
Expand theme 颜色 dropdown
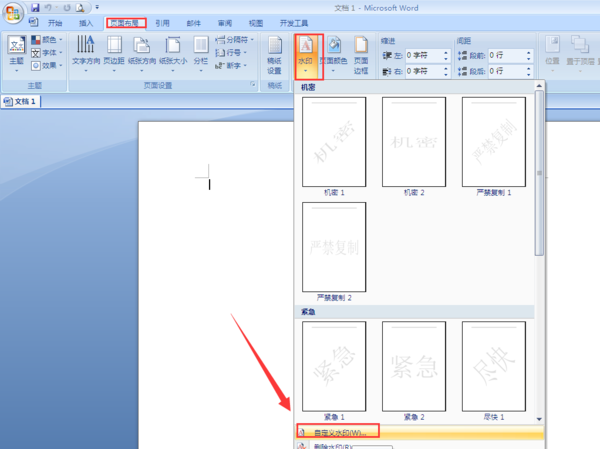point(47,39)
